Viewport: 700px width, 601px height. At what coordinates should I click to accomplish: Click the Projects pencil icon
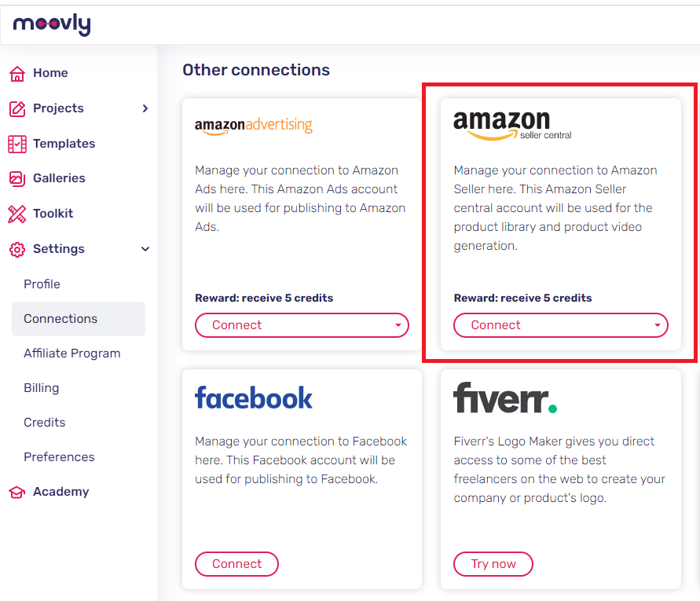[x=17, y=108]
